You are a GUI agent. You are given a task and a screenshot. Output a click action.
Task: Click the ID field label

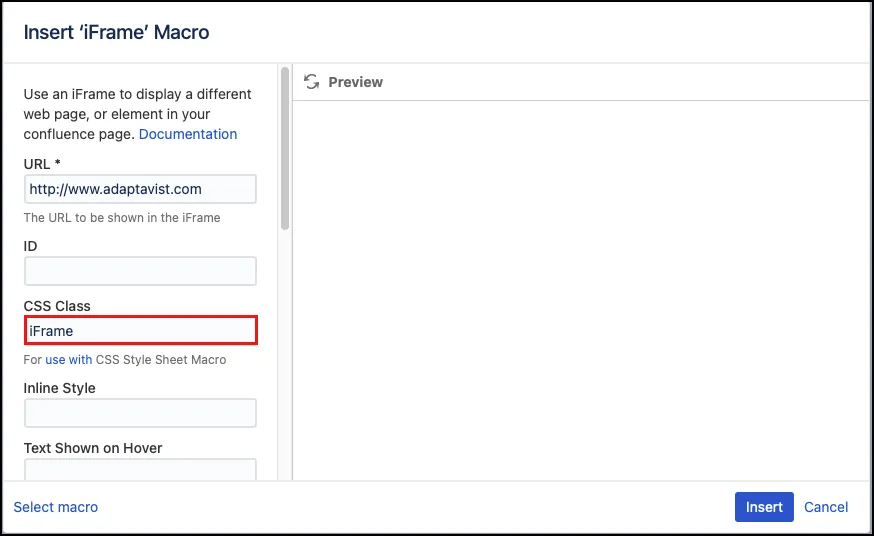pyautogui.click(x=30, y=246)
